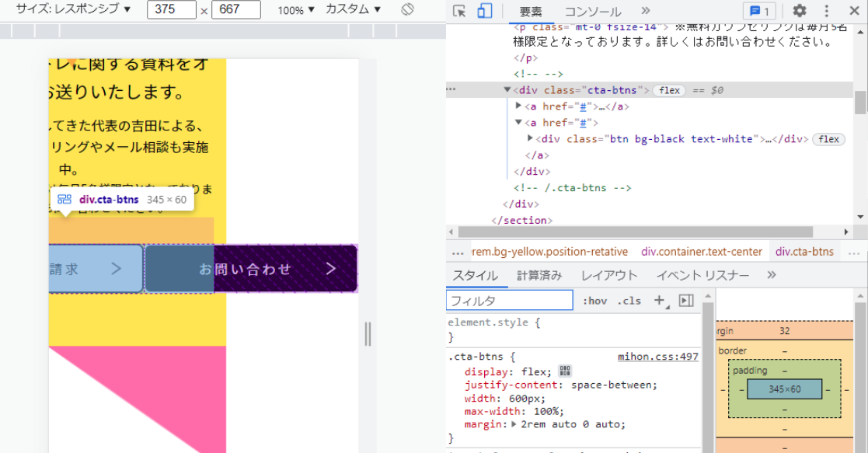Image resolution: width=868 pixels, height=453 pixels.
Task: Click the max-width: 100% declaration
Action: coord(514,412)
